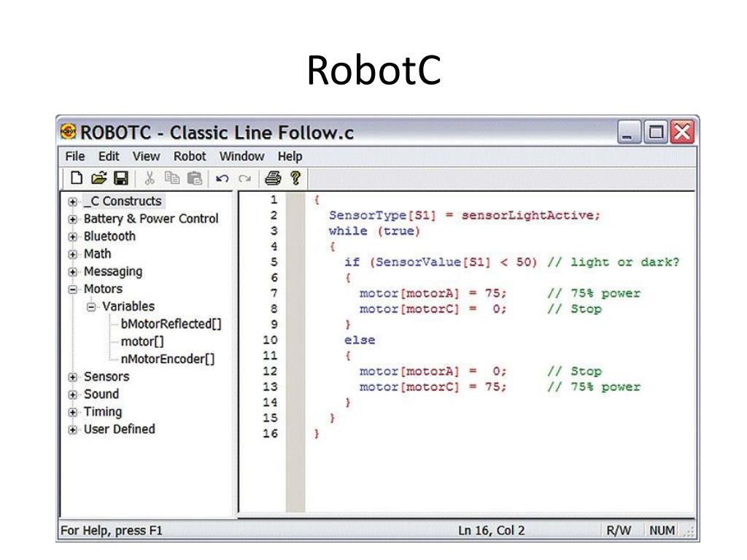Screen dimensions: 747x560
Task: Click line number 16 in the gutter
Action: coord(270,433)
